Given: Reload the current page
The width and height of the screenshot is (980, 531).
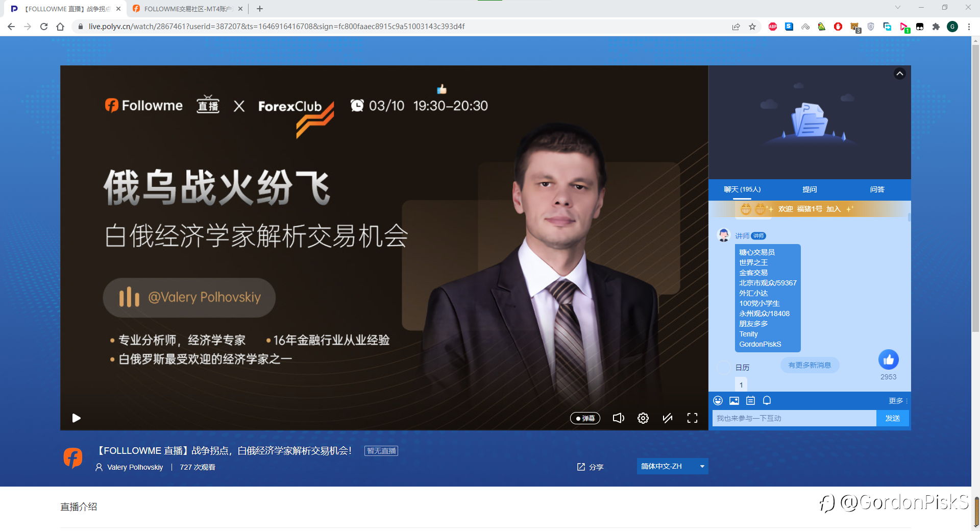Looking at the screenshot, I should 44,27.
